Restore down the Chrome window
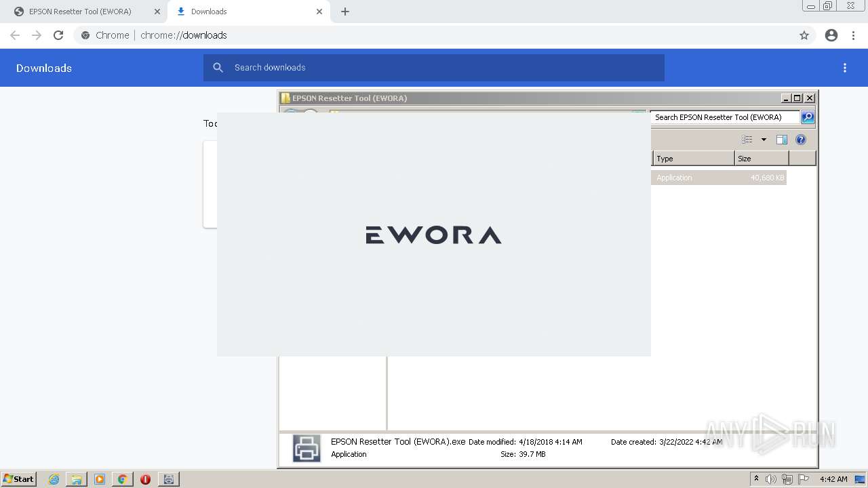The width and height of the screenshot is (868, 488). [x=828, y=6]
